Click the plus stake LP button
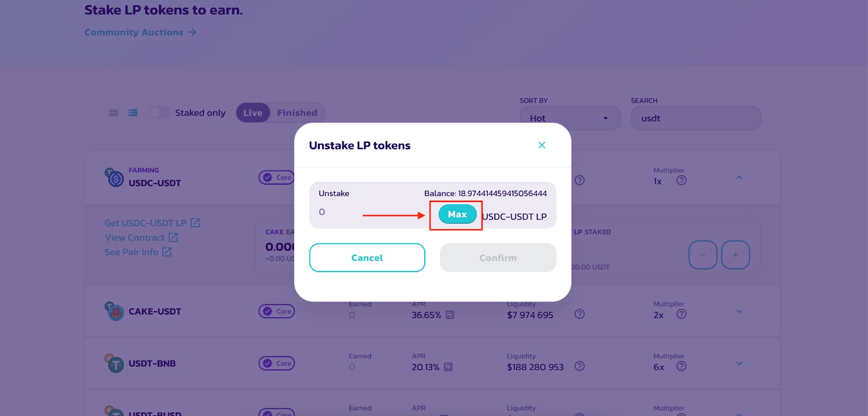The width and height of the screenshot is (868, 416). tap(736, 255)
